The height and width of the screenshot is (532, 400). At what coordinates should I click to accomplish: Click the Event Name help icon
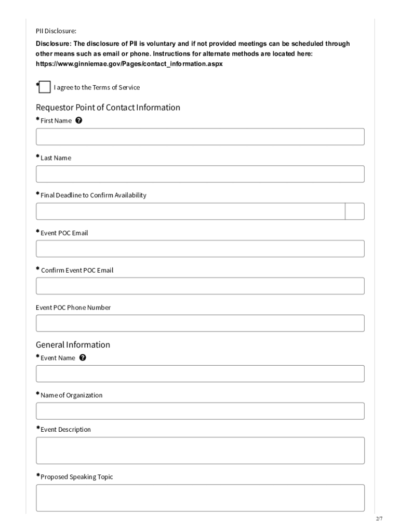pos(83,357)
